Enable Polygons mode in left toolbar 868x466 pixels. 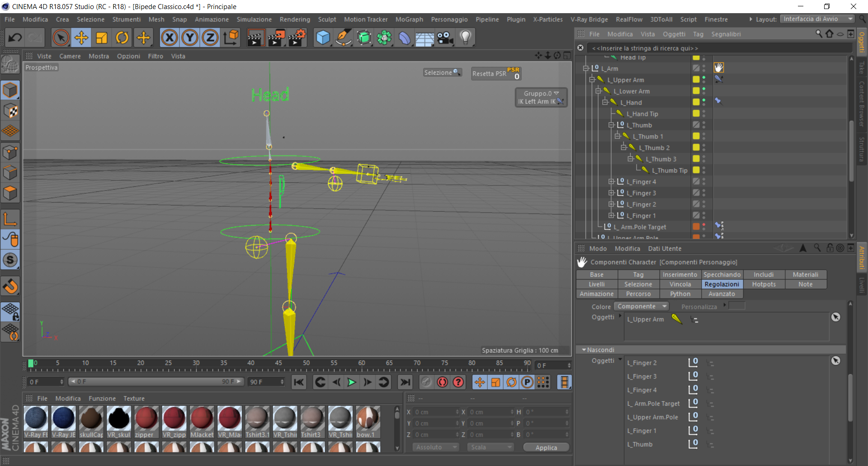10,193
